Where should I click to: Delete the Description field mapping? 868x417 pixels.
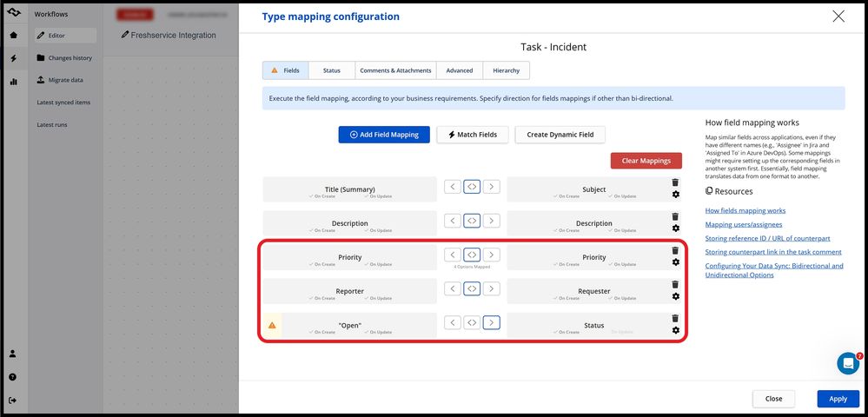click(x=675, y=216)
